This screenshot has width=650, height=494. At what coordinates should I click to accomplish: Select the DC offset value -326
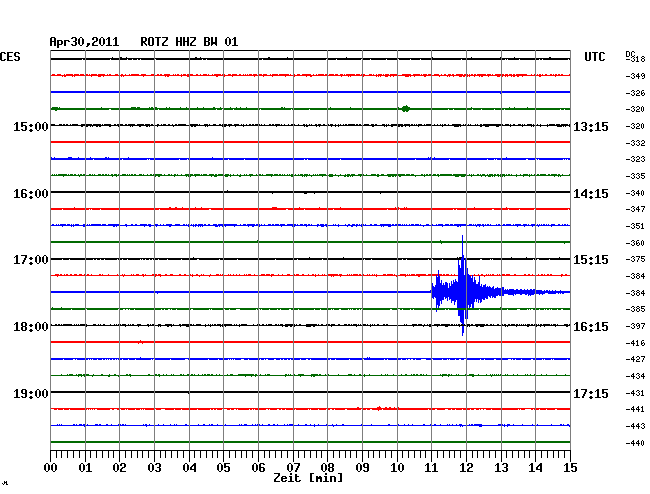(x=635, y=93)
